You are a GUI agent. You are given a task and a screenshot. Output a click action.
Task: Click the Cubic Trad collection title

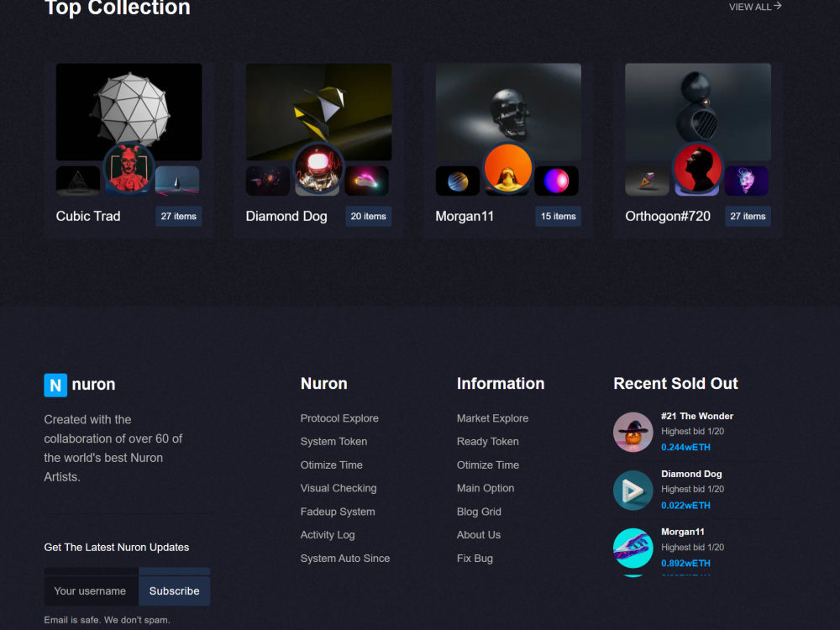tap(88, 216)
